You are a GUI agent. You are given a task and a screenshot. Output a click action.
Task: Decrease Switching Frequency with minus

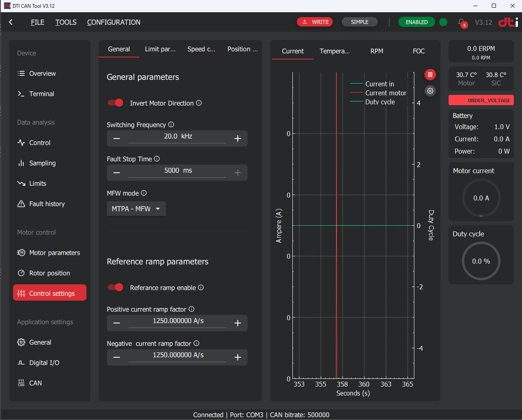click(x=117, y=139)
